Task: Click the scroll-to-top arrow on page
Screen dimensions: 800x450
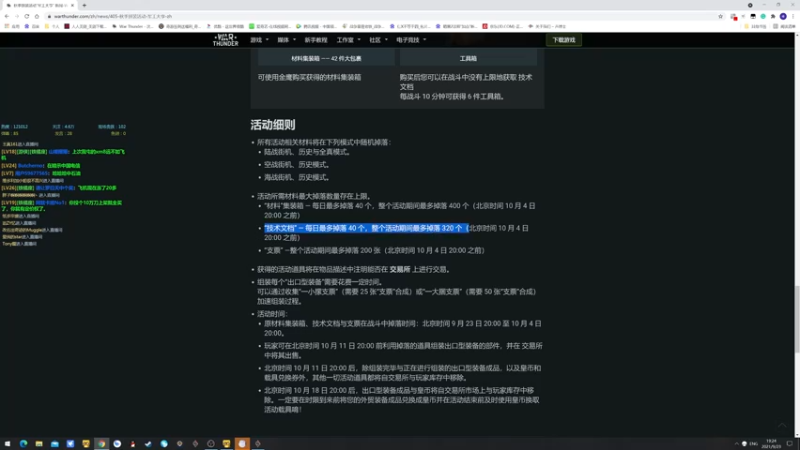Action: point(782,424)
